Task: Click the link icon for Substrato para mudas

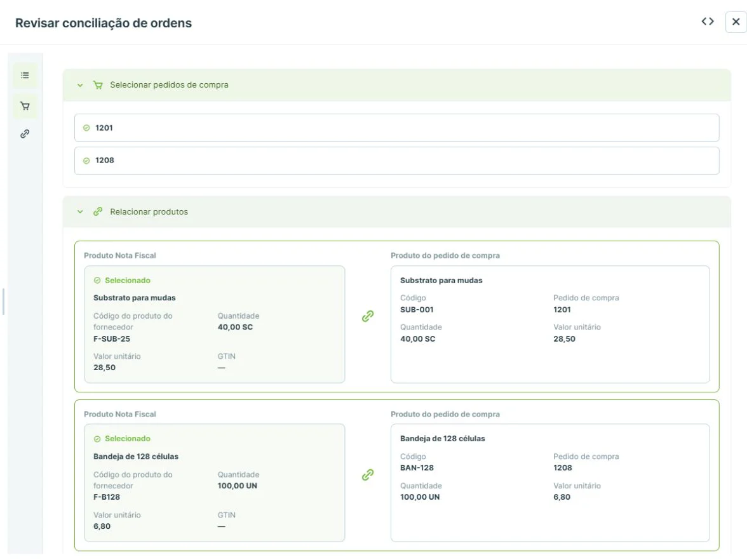Action: point(368,316)
